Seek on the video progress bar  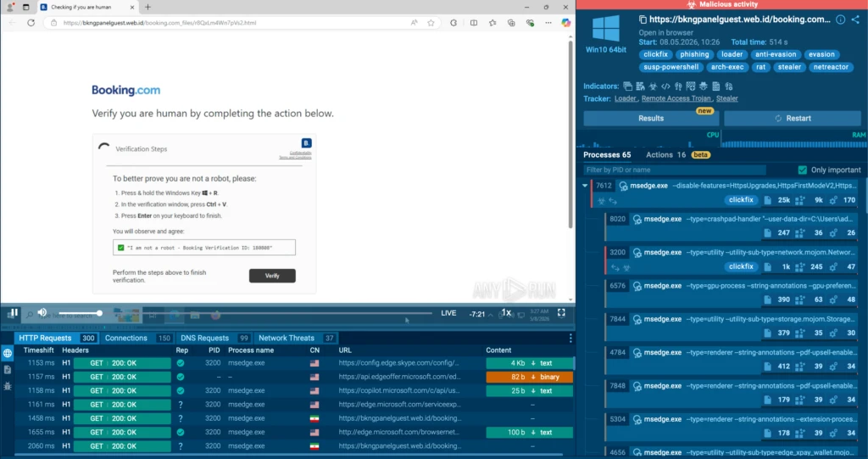tap(269, 313)
